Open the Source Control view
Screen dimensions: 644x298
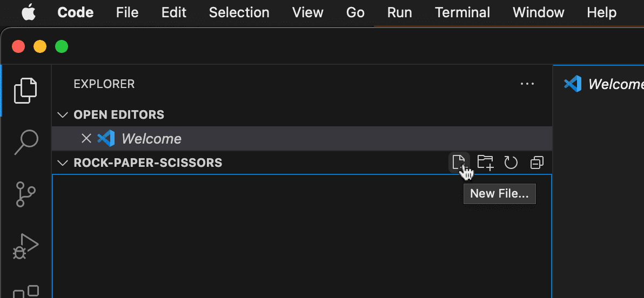click(25, 194)
